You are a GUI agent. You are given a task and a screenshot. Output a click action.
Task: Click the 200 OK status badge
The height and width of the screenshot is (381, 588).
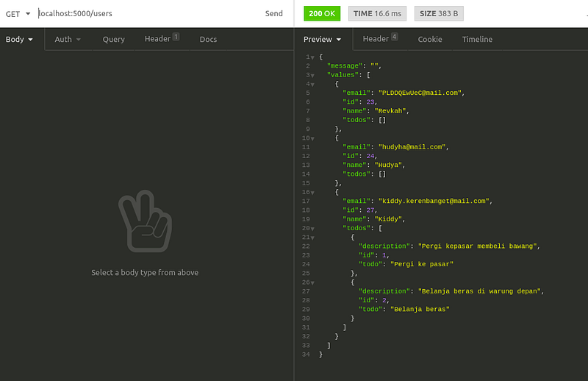coord(322,13)
